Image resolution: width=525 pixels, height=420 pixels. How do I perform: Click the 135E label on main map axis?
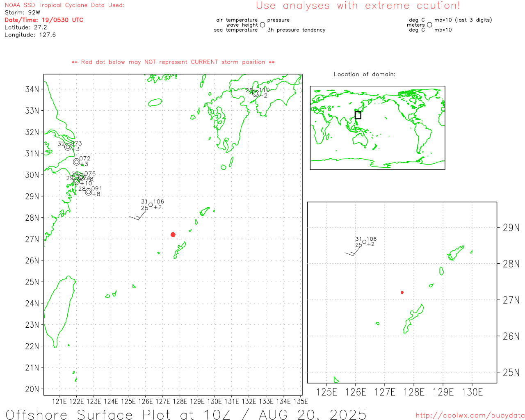300,401
